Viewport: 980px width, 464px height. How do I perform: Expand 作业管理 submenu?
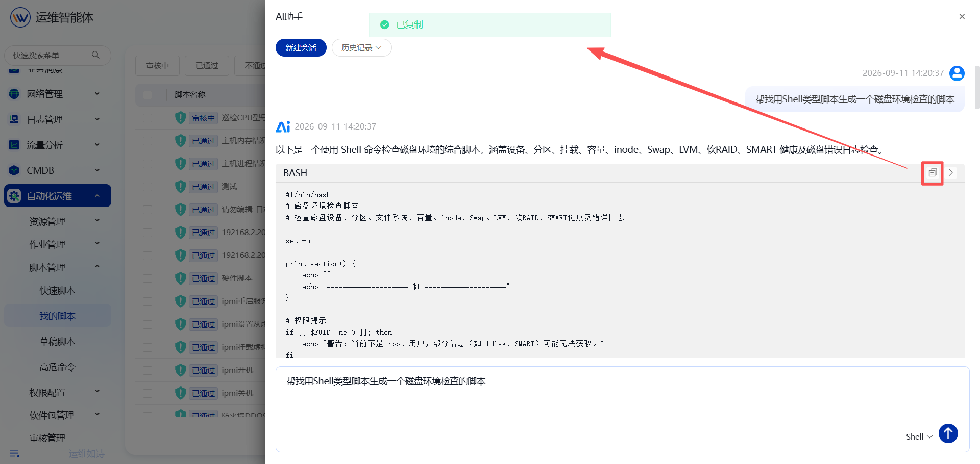(x=57, y=244)
